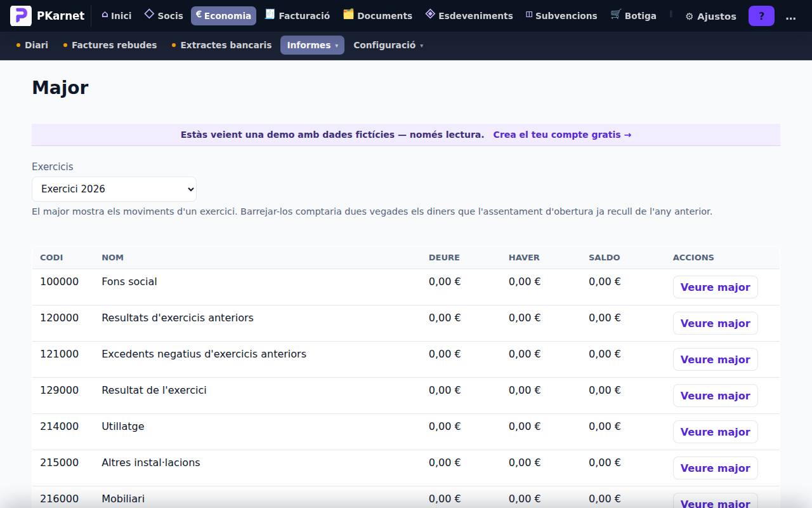View the ledger for Fons social
The width and height of the screenshot is (812, 508).
[x=715, y=287]
